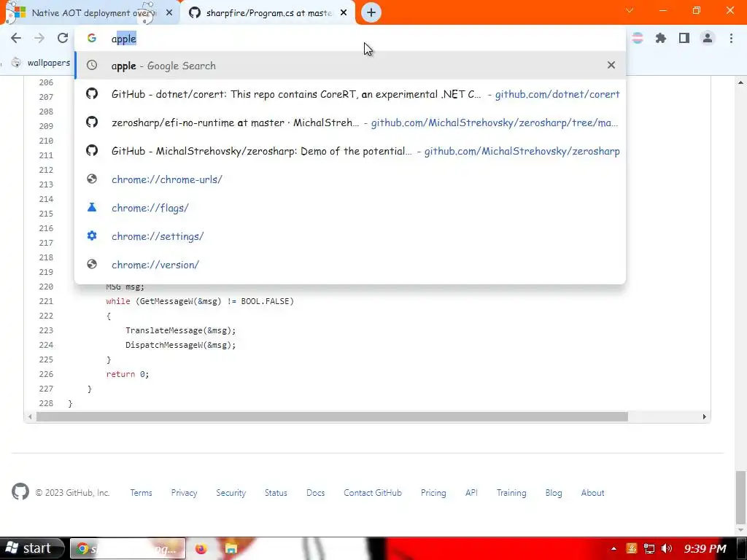Click the GitHub logo in the footer
Screen dimensions: 747x560
click(20, 492)
